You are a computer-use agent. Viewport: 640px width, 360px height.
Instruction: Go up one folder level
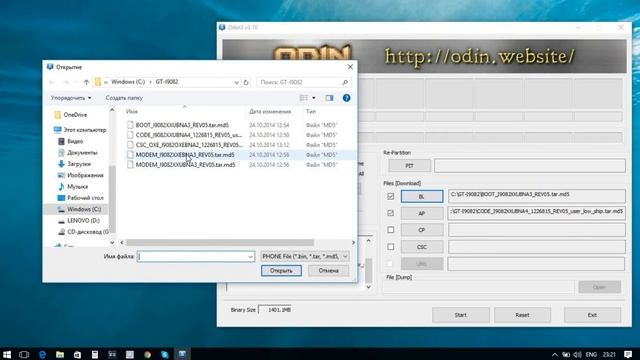(86, 82)
